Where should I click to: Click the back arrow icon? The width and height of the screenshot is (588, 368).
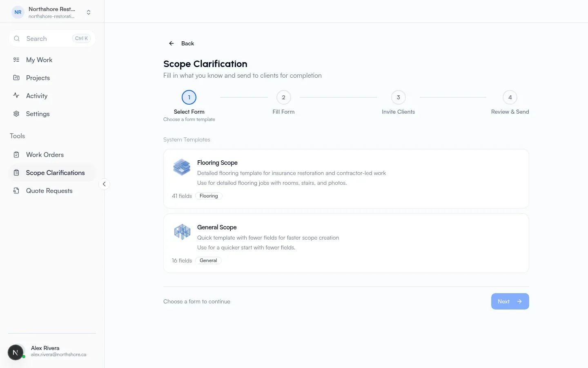[171, 43]
